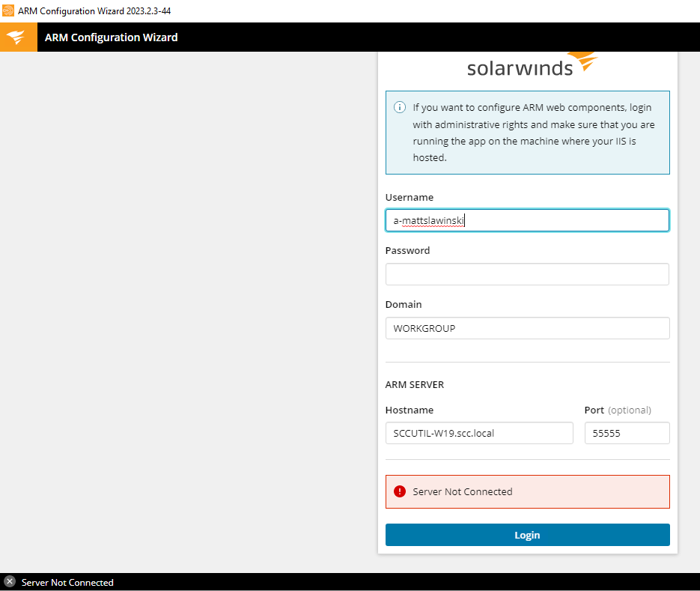700x591 pixels.
Task: Click the blue Login button
Action: point(527,535)
